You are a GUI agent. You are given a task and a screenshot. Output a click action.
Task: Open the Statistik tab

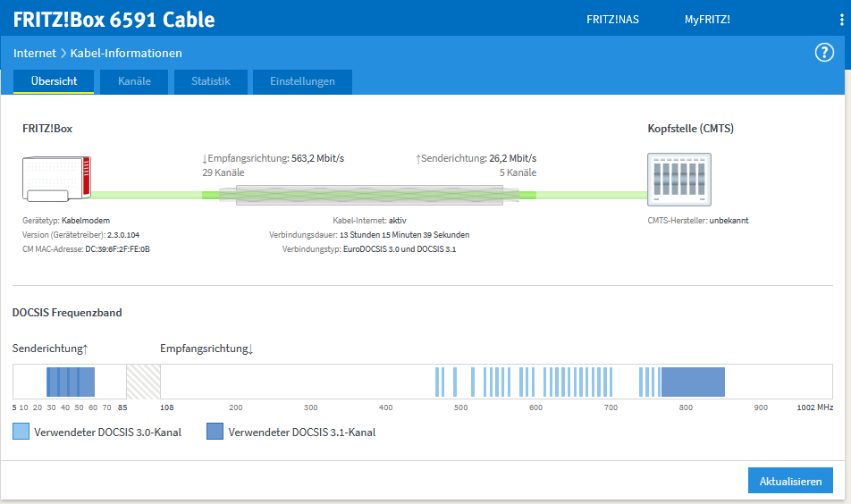211,81
